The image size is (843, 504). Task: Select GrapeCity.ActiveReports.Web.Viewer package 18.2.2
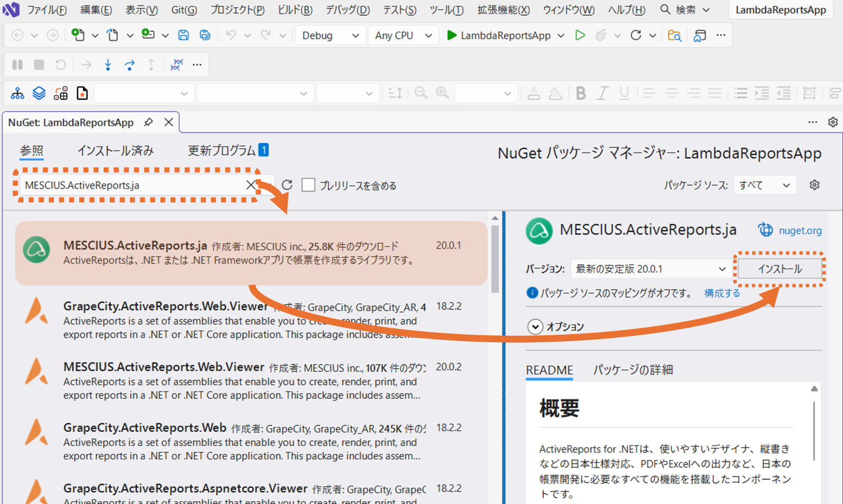coord(251,320)
